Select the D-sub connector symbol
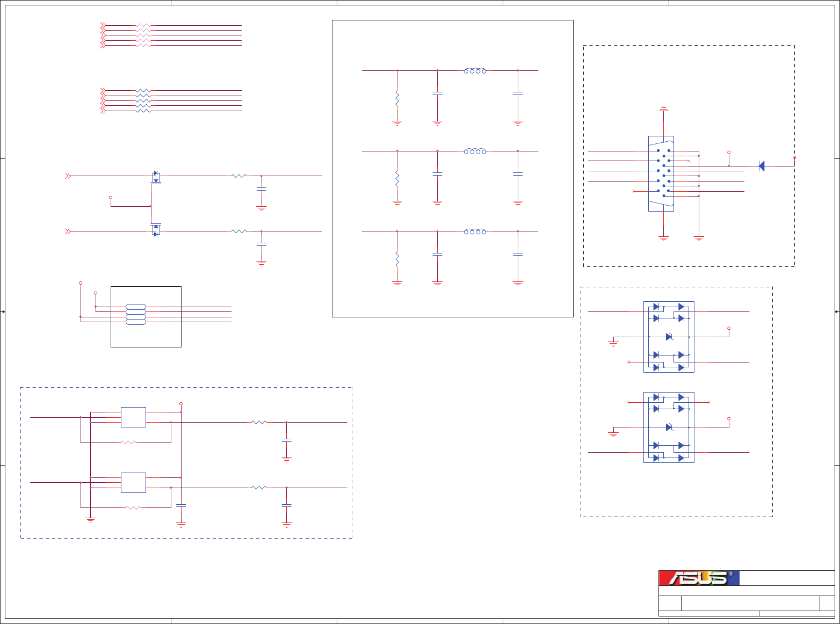 coord(661,173)
